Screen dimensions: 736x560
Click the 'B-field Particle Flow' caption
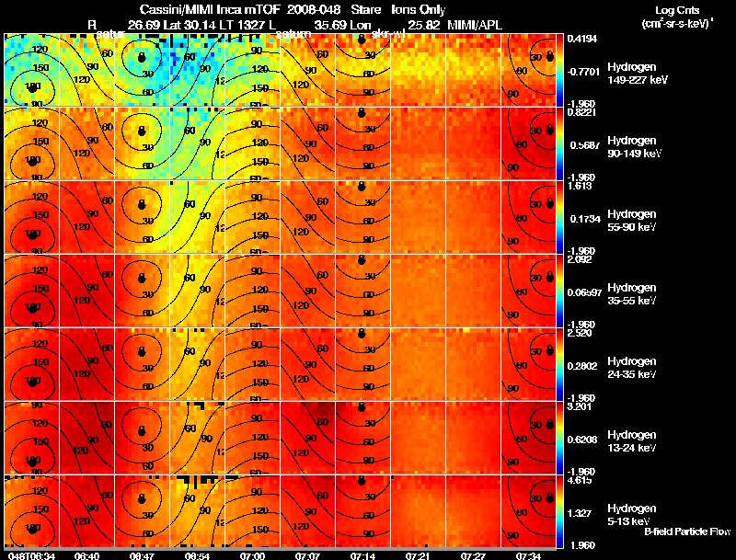tap(687, 531)
